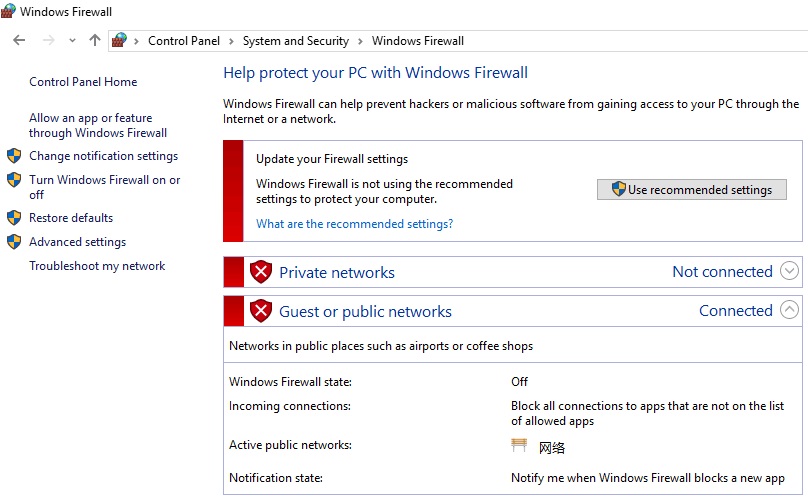This screenshot has height=501, width=808.
Task: Collapse the Guest or public networks chevron
Action: click(789, 310)
